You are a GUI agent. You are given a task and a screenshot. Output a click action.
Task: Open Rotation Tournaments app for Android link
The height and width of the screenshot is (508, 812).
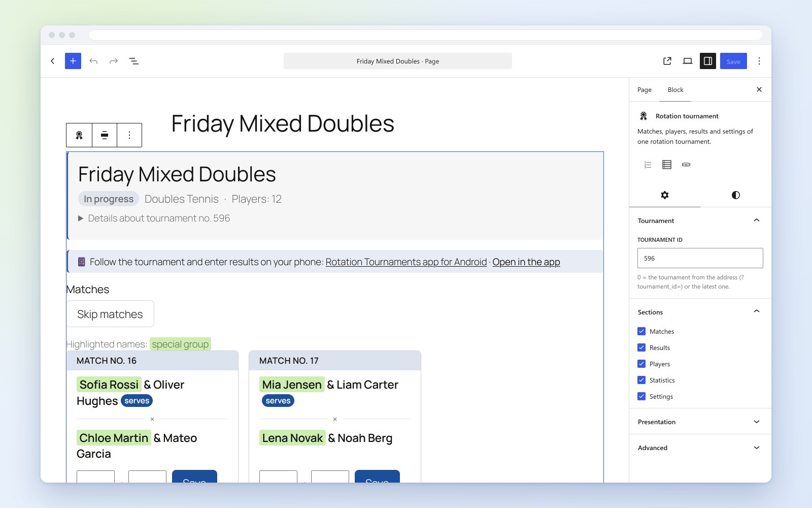click(406, 262)
